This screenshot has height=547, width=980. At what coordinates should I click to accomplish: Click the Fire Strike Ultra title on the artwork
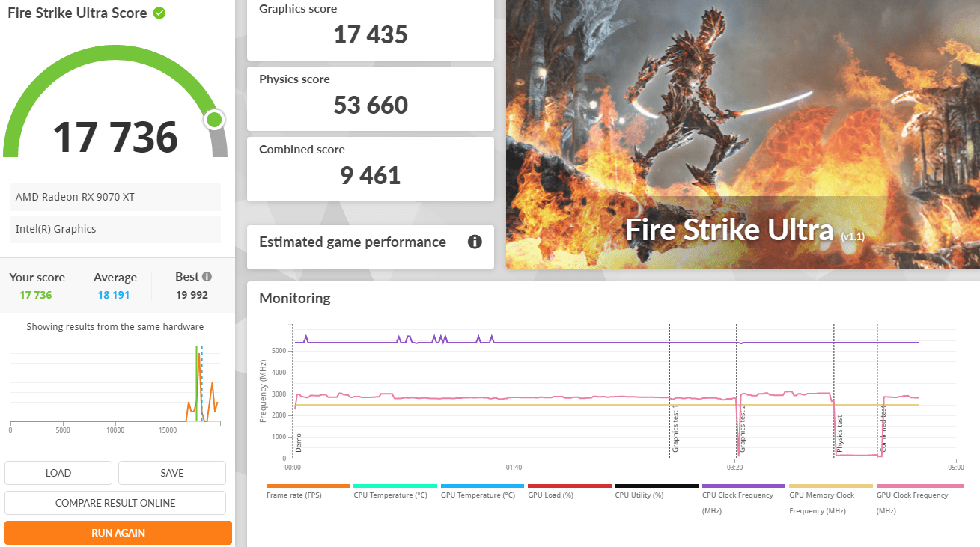pyautogui.click(x=728, y=230)
